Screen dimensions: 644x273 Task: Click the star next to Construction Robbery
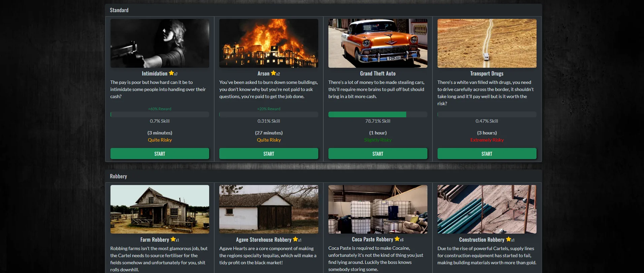coord(508,239)
